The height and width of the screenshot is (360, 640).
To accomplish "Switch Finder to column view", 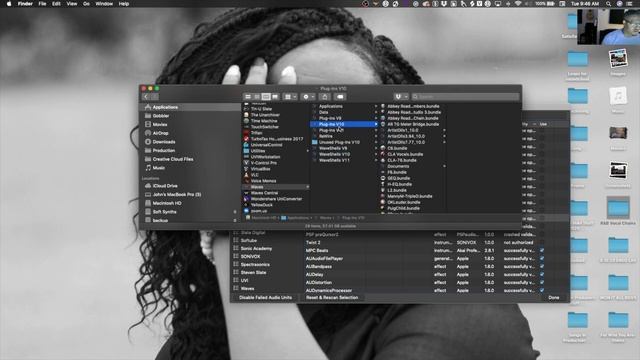I will click(x=266, y=97).
